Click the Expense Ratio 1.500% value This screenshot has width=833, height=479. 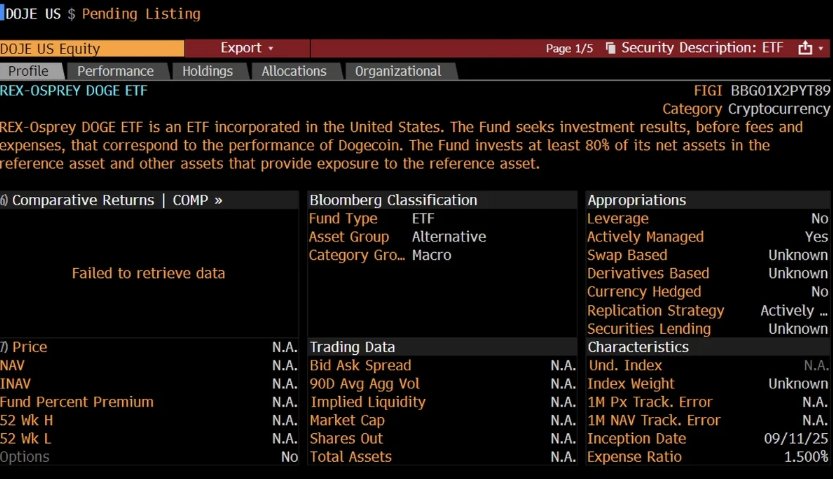804,457
